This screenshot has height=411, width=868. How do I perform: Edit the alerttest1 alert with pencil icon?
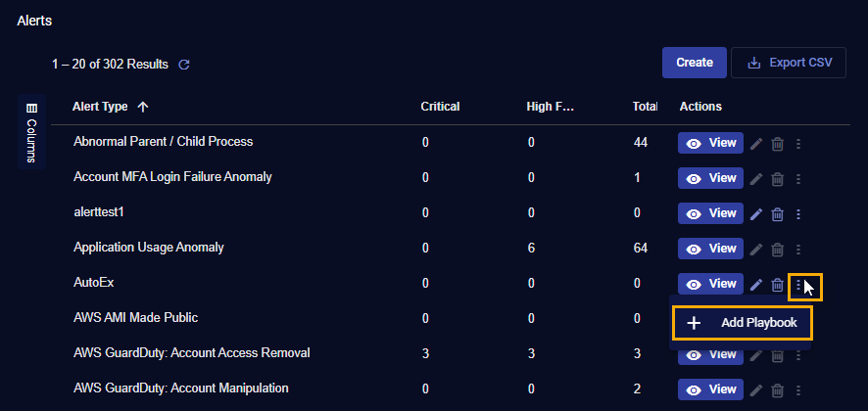click(x=756, y=214)
